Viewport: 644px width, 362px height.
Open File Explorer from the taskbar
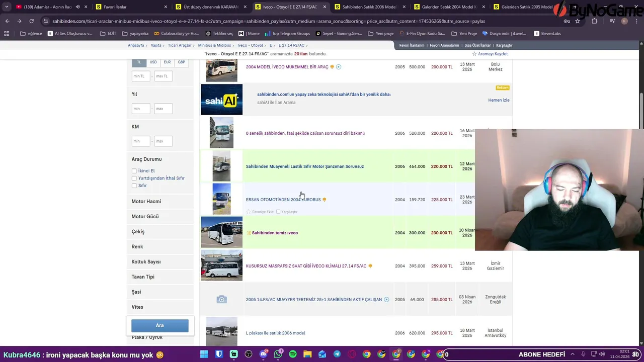[307, 354]
